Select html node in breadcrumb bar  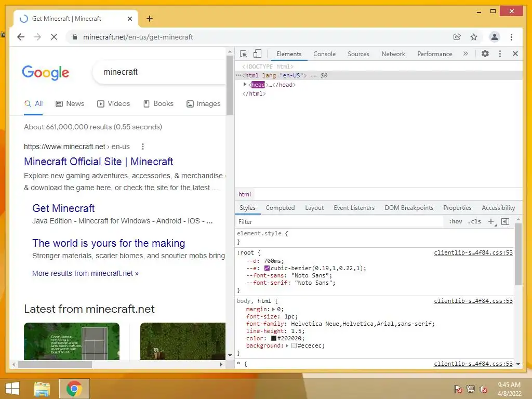pyautogui.click(x=244, y=194)
